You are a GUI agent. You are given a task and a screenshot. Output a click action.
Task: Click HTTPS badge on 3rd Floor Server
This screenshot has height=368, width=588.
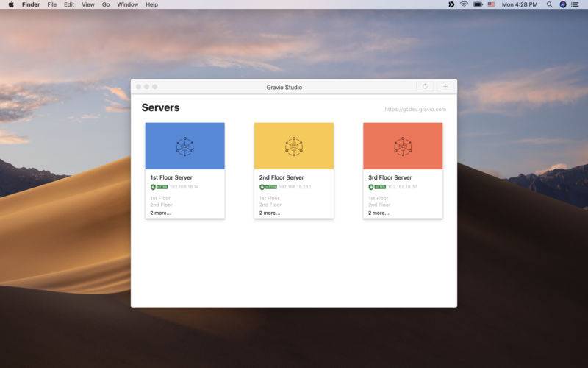377,187
